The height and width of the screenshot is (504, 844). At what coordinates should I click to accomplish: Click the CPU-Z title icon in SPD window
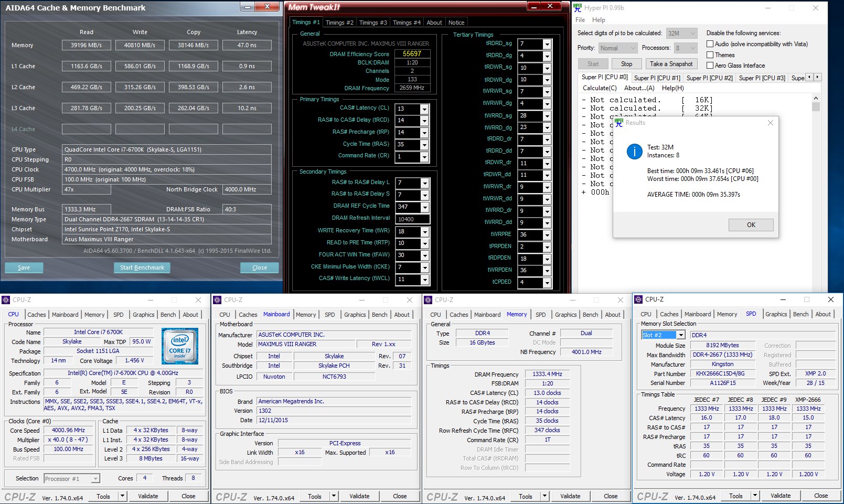(638, 299)
